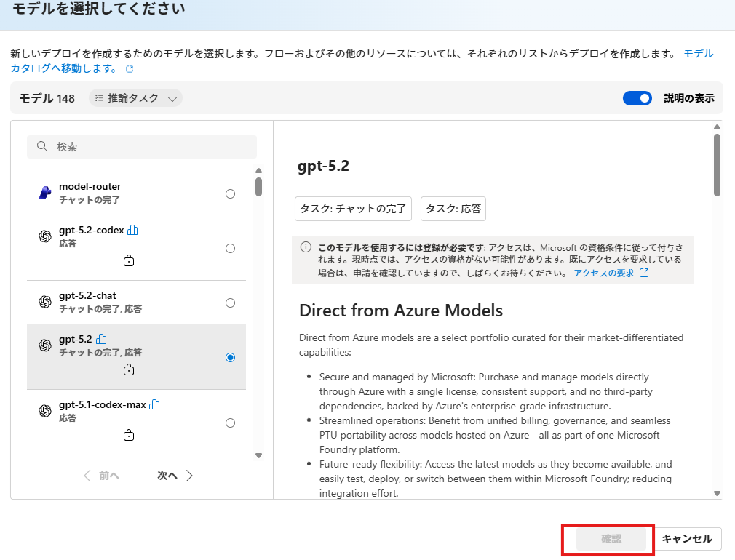Toggle the 説明の表示 switch off
735x560 pixels.
click(637, 98)
